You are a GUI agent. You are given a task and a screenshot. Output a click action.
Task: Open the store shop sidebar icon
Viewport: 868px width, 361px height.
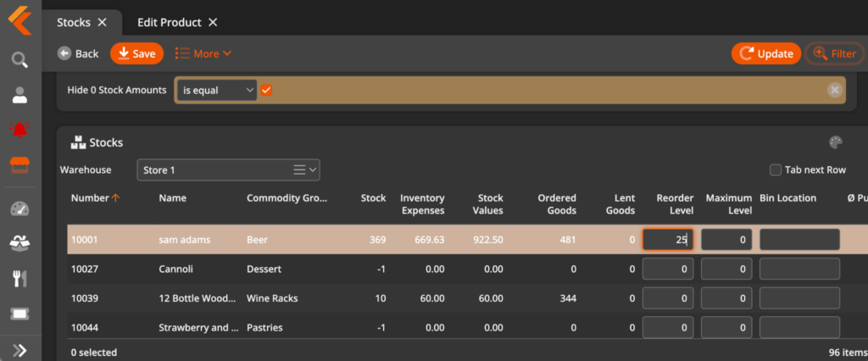pyautogui.click(x=20, y=165)
